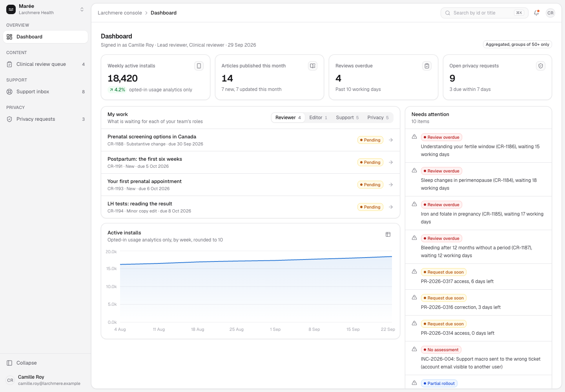Click the Partial rollout badge
This screenshot has height=392, width=565.
point(439,383)
